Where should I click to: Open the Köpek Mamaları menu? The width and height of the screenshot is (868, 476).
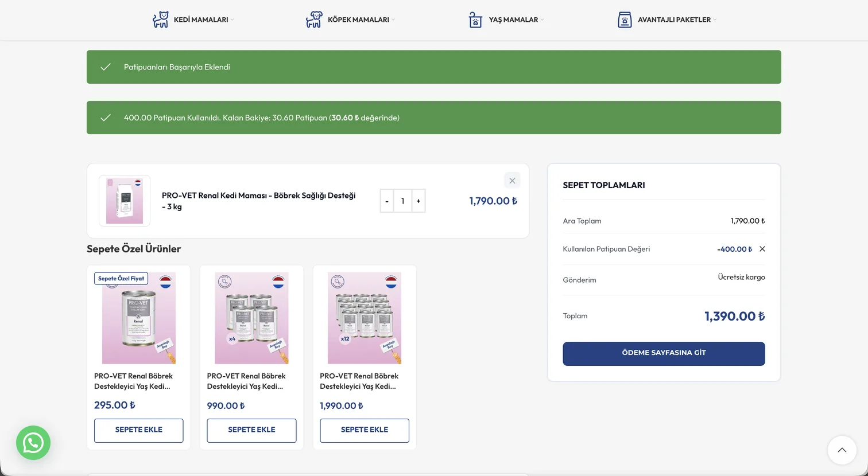coord(358,19)
